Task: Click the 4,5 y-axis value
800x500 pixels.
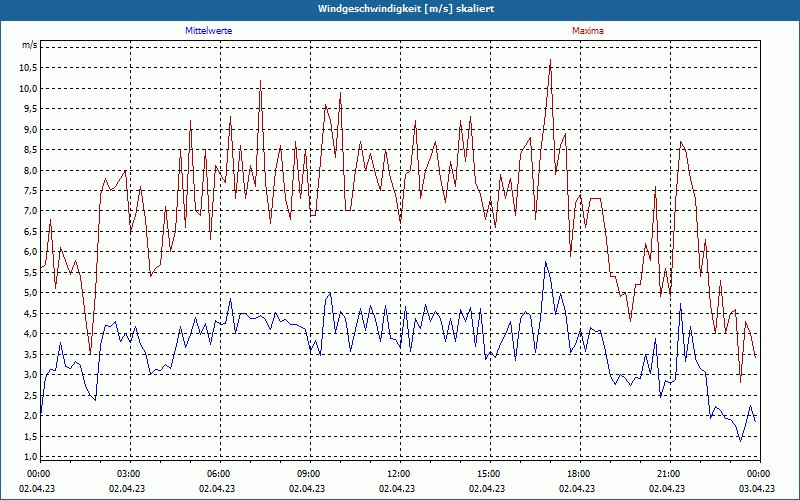Action: click(30, 313)
